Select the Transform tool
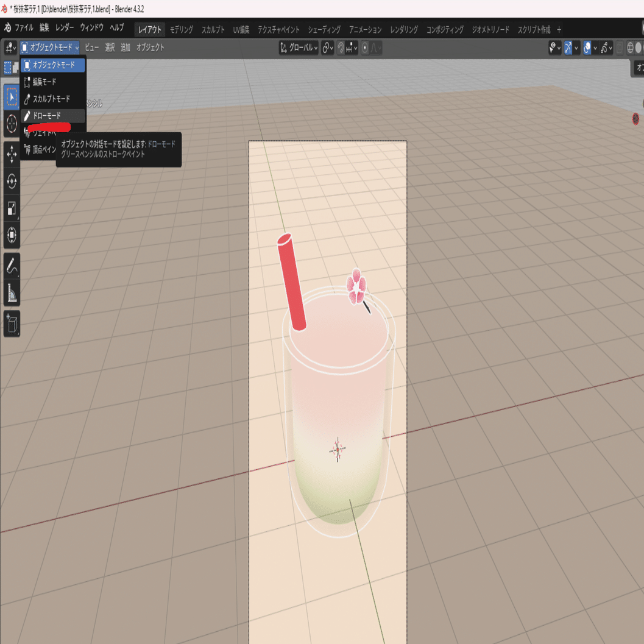The height and width of the screenshot is (644, 644). (x=12, y=235)
